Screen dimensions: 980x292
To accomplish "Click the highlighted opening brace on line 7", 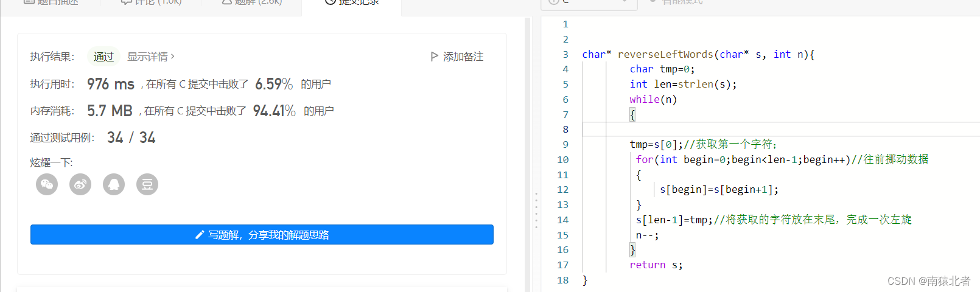I will point(632,114).
